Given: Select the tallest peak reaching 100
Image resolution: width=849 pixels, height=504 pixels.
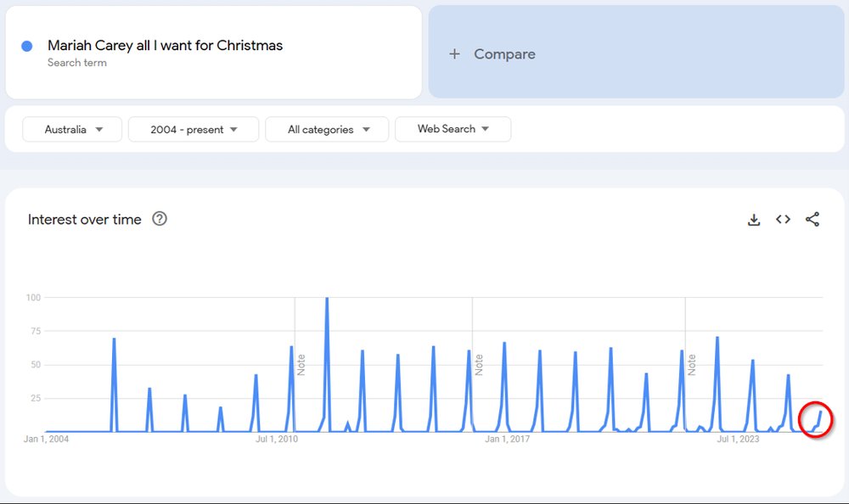Looking at the screenshot, I should [327, 299].
